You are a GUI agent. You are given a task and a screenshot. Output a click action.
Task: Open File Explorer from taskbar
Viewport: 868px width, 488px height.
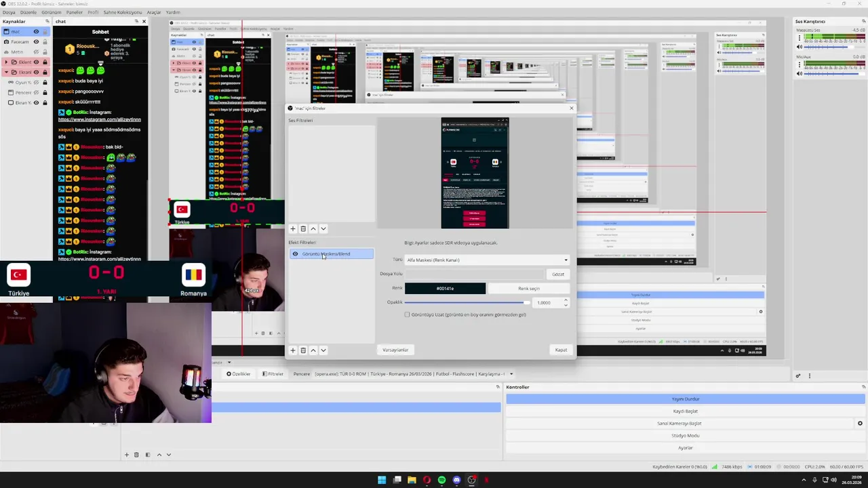tap(412, 480)
